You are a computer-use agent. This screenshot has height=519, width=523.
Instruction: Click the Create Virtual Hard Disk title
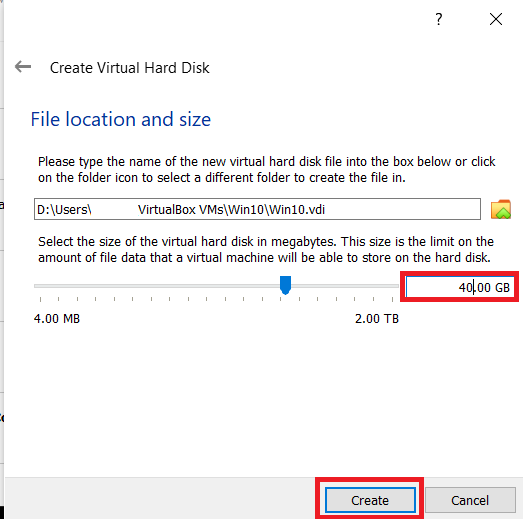coord(129,68)
